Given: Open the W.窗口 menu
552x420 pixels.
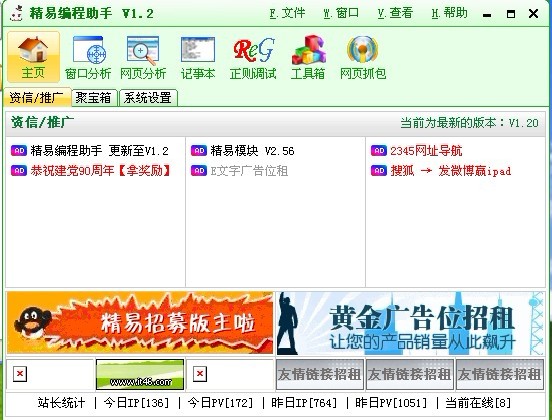Looking at the screenshot, I should (x=341, y=13).
